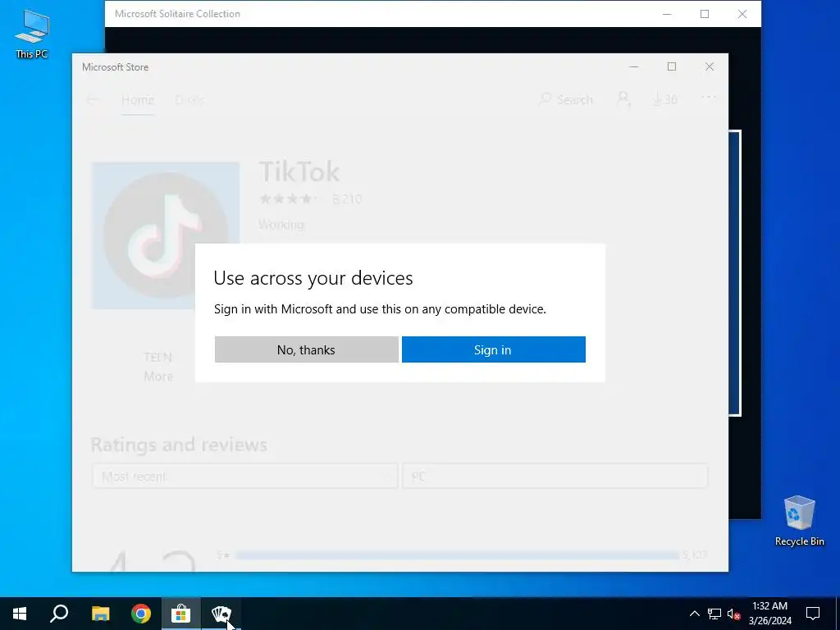Click the 5-star rating bar
Viewport: 840px width, 630px height.
point(457,555)
